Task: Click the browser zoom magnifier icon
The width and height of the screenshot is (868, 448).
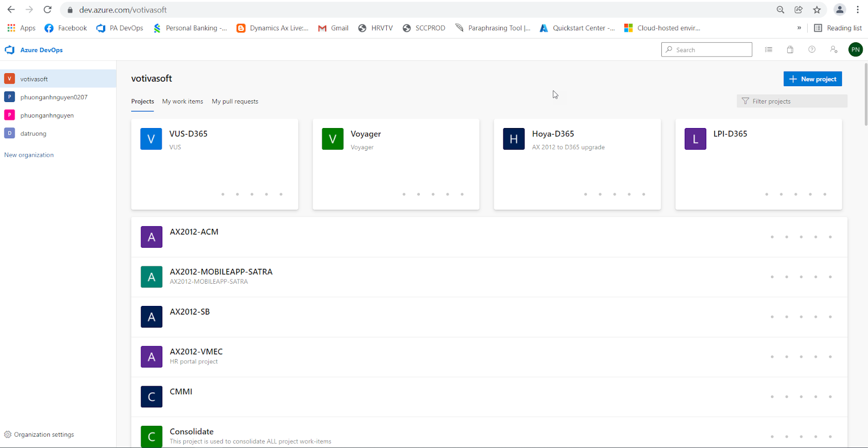Action: click(x=781, y=10)
